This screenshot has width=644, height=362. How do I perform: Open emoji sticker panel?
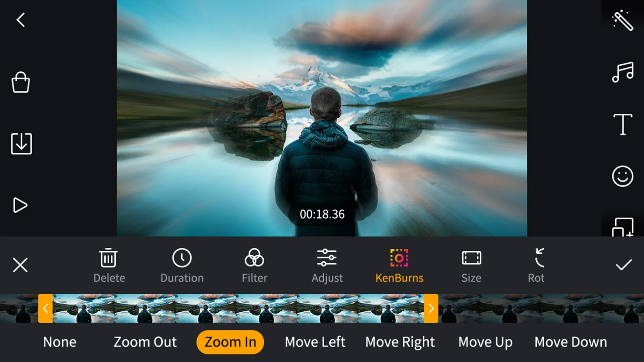(x=623, y=176)
